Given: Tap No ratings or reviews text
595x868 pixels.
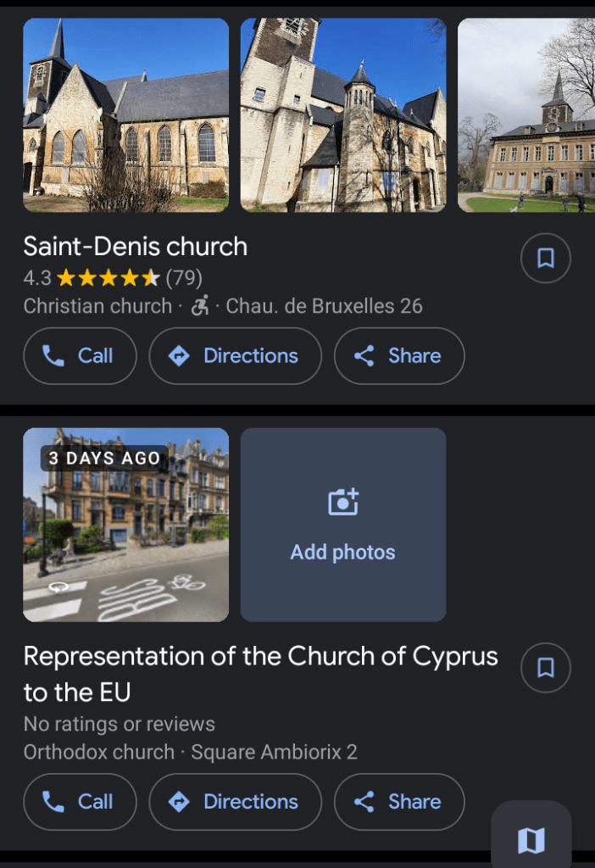Looking at the screenshot, I should tap(120, 725).
